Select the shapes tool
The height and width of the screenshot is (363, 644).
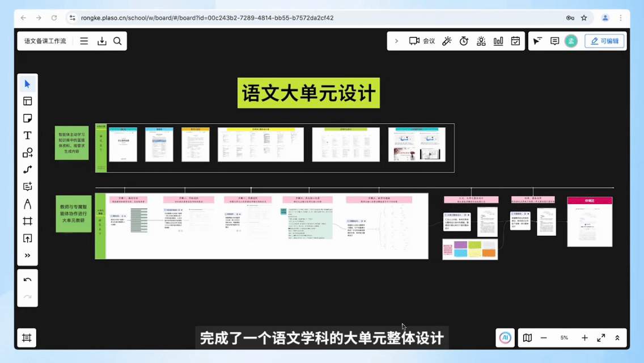click(28, 153)
